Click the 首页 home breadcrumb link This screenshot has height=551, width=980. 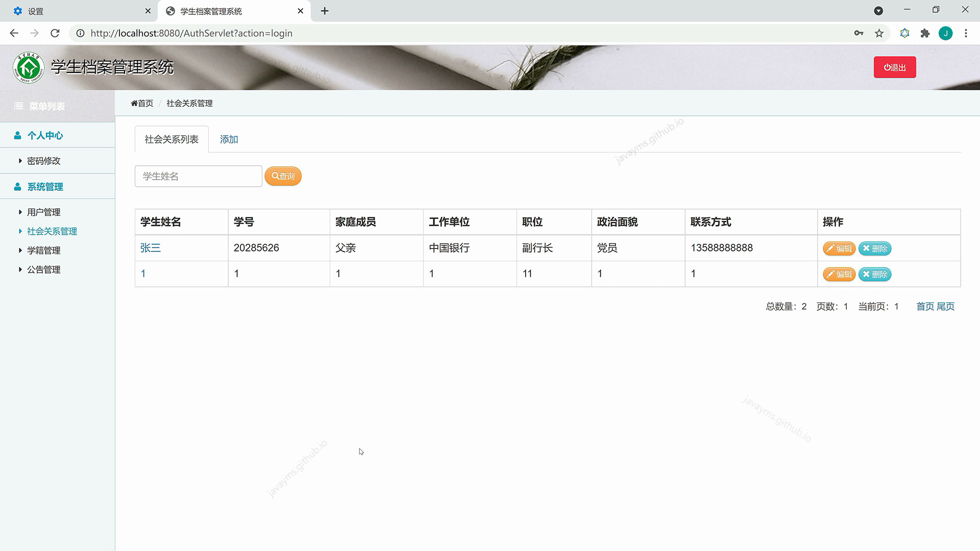pos(142,103)
